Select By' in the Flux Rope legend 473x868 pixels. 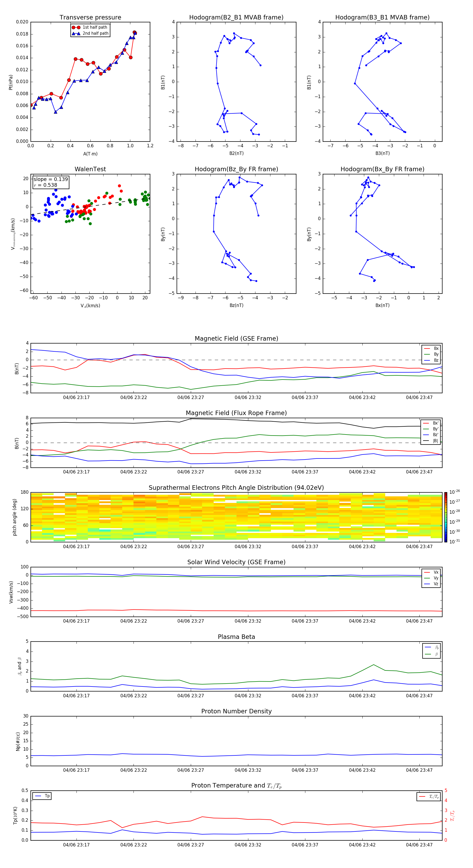(x=431, y=429)
